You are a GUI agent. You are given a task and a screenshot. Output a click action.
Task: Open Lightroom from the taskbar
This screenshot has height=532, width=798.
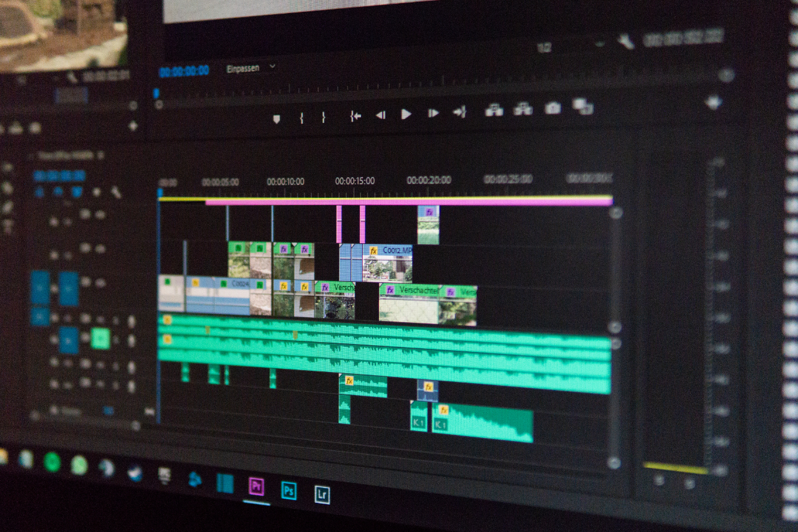322,494
